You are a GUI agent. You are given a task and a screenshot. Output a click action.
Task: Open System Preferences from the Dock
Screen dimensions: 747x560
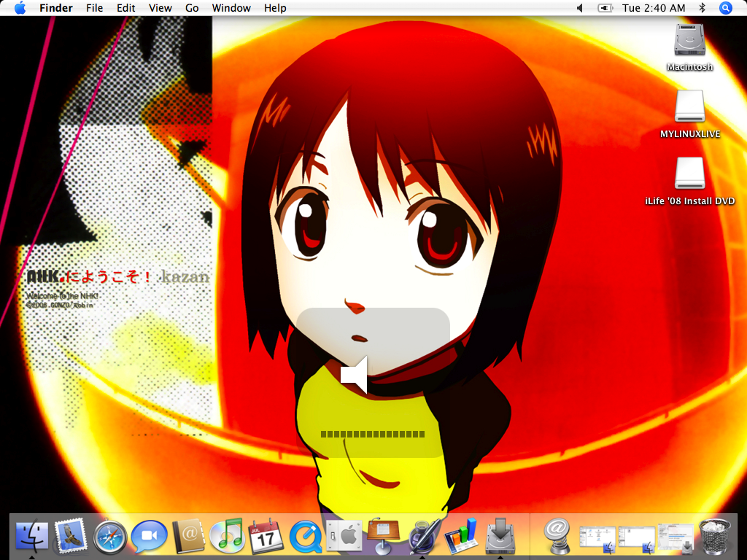(x=344, y=536)
